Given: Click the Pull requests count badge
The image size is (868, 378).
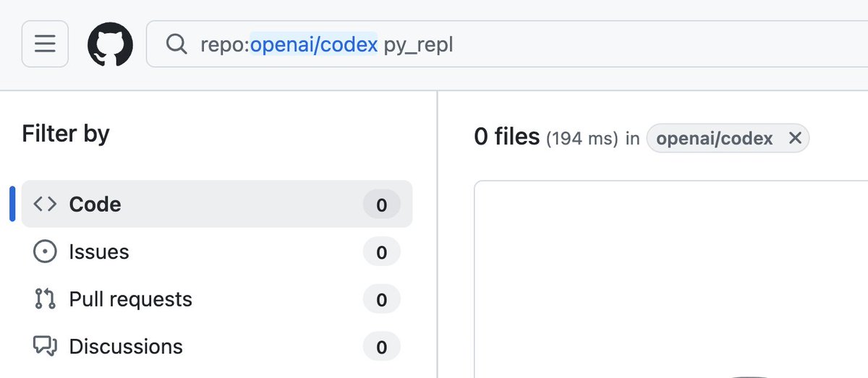Looking at the screenshot, I should click(381, 299).
